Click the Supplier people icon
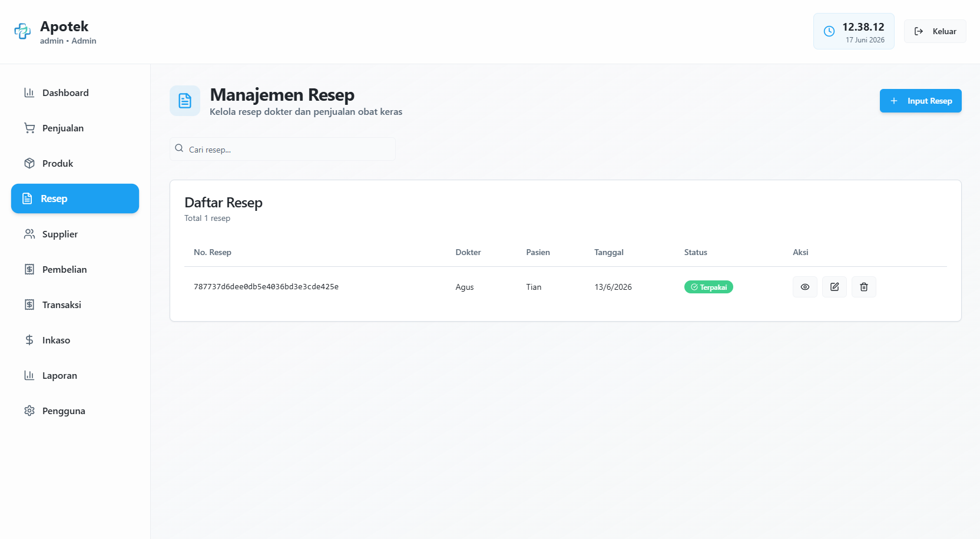Screen dimensions: 980x539 click(x=29, y=234)
